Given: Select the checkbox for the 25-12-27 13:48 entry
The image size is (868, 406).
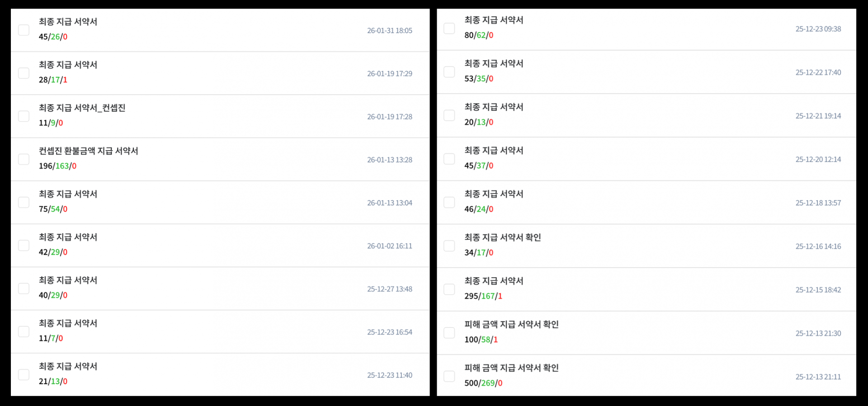Looking at the screenshot, I should pos(24,288).
